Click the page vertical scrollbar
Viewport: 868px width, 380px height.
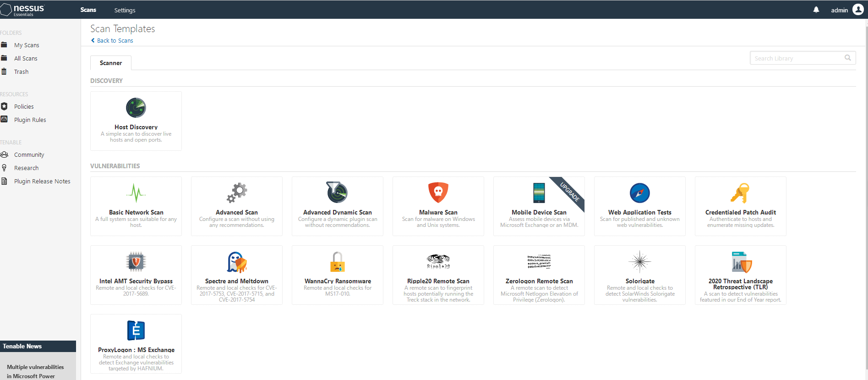tap(866, 197)
